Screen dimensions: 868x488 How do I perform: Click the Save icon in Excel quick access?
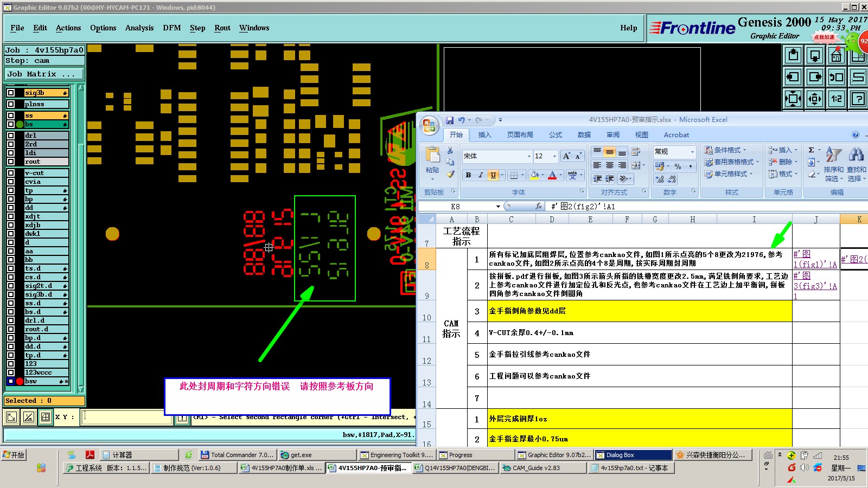[x=450, y=120]
